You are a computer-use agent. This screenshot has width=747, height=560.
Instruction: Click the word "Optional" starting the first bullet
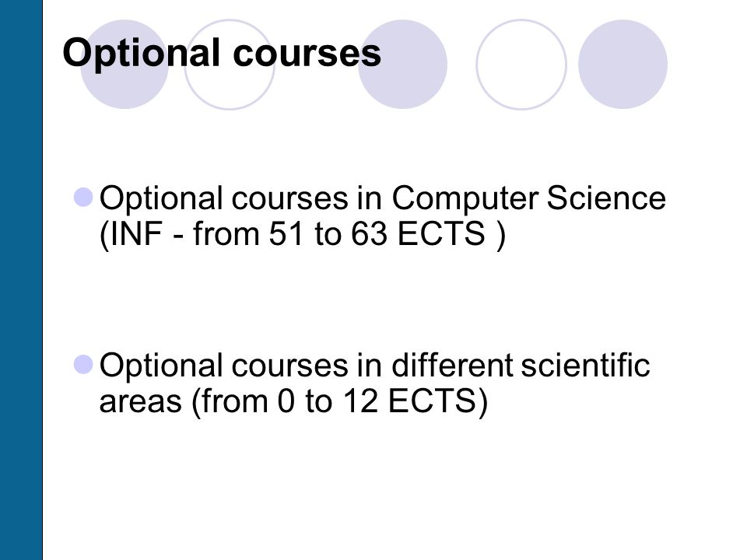[161, 198]
